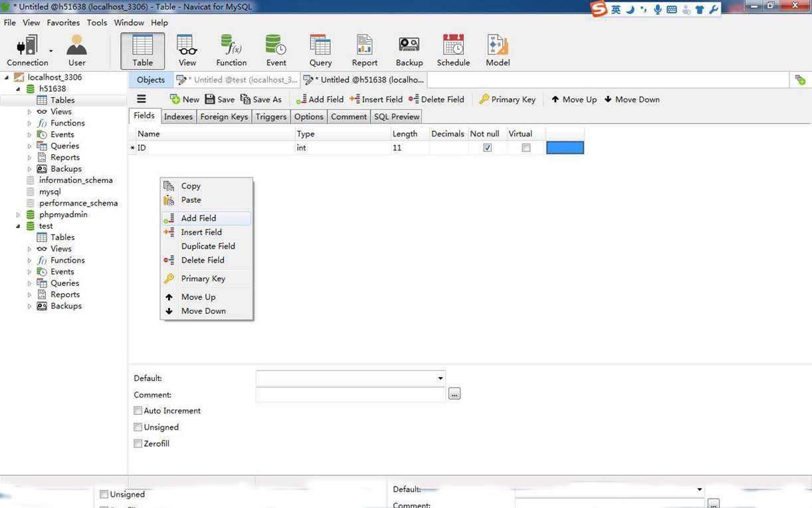This screenshot has height=508, width=812.
Task: Click the Sogou input method S icon
Action: (x=599, y=9)
